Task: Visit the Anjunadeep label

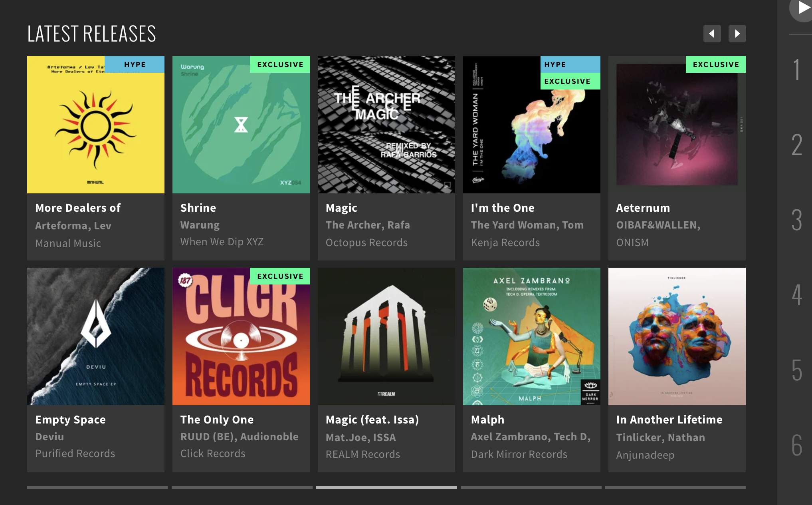Action: pos(645,455)
